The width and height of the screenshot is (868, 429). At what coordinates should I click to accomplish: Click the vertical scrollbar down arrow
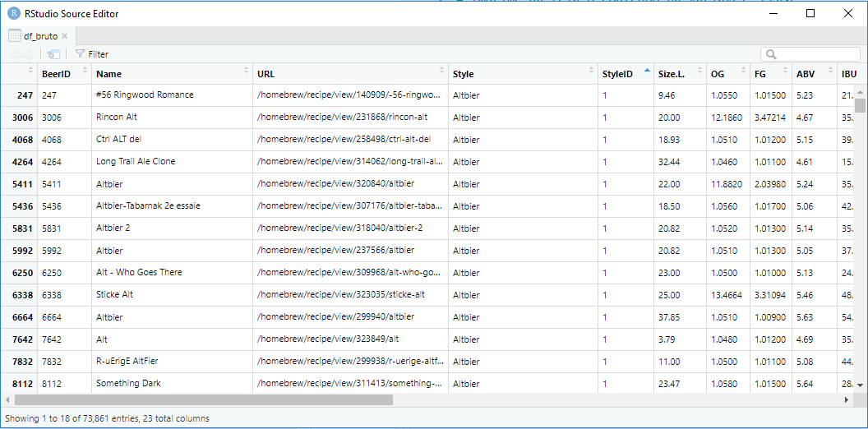pyautogui.click(x=860, y=385)
